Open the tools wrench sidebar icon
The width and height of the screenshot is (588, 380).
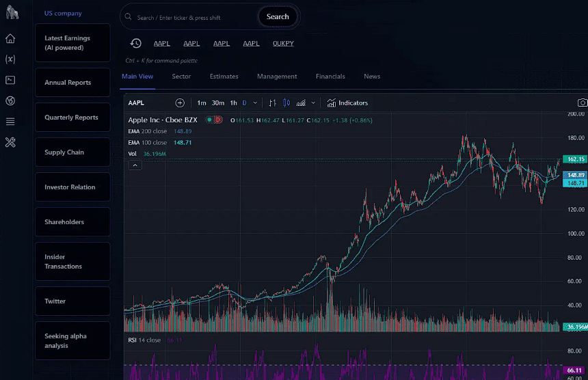tap(10, 142)
